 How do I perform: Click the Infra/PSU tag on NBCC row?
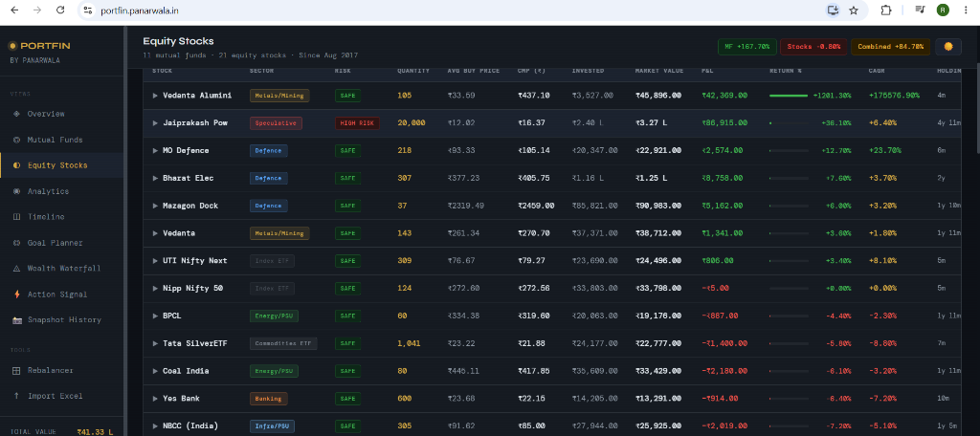271,426
